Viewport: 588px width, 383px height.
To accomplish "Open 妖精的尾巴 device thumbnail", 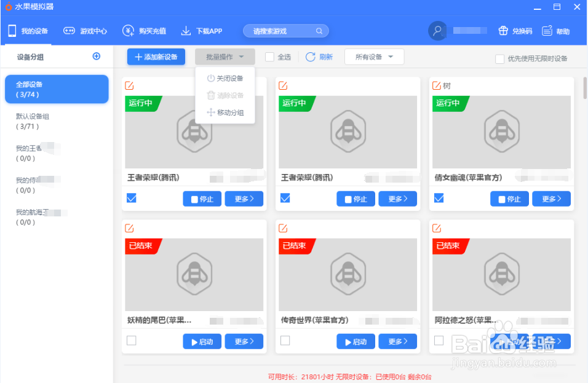I will click(194, 275).
